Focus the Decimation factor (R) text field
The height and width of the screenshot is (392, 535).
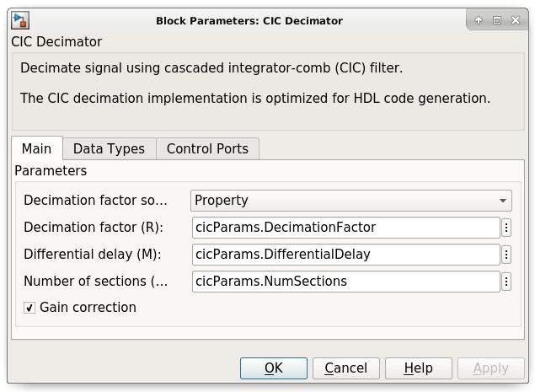click(x=345, y=228)
